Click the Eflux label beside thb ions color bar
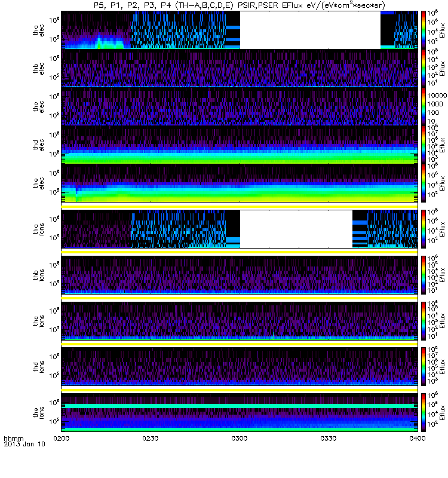Screen dimensions: 448x478 click(x=443, y=275)
